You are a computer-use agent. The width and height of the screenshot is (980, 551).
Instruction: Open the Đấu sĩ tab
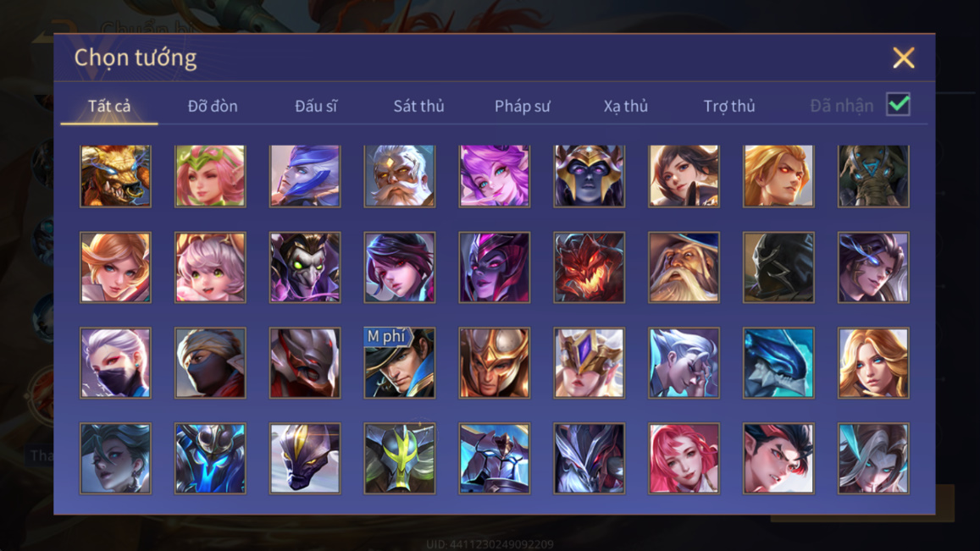(x=316, y=106)
